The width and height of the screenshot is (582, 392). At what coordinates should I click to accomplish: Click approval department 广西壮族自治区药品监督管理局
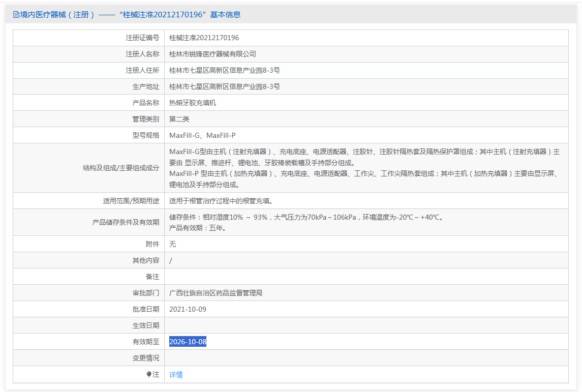216,293
